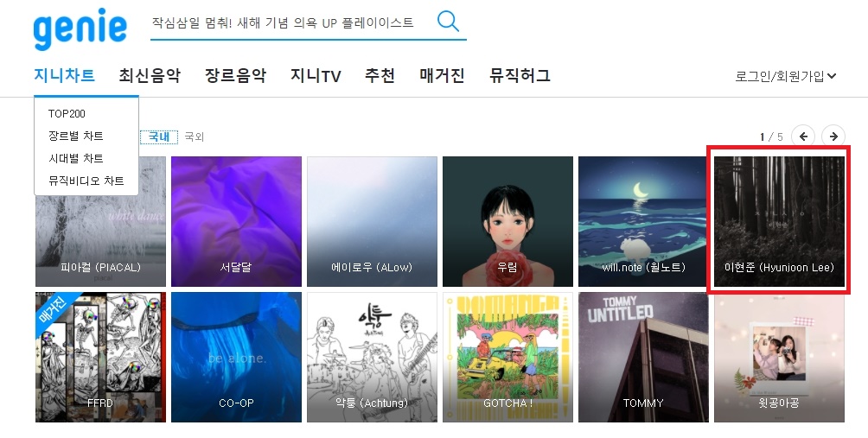Go to the next page arrow
The image size is (868, 438).
coord(833,136)
